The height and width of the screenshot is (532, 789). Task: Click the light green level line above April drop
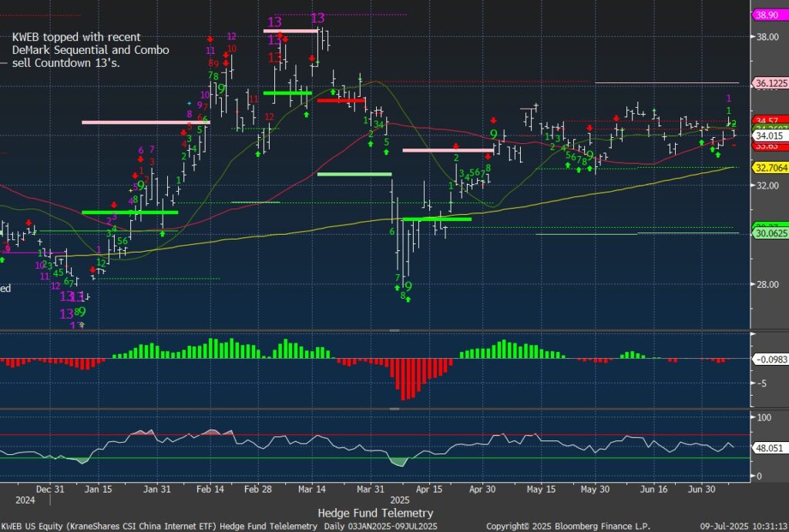coord(354,174)
